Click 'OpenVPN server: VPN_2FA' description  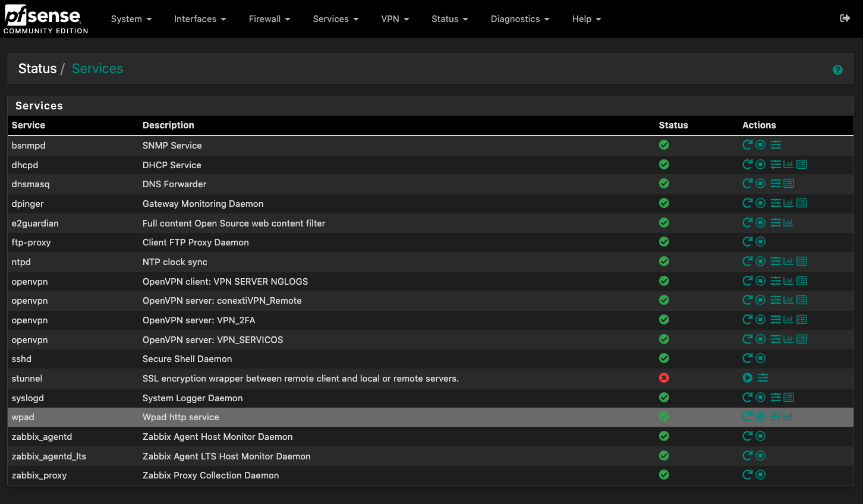pos(199,320)
